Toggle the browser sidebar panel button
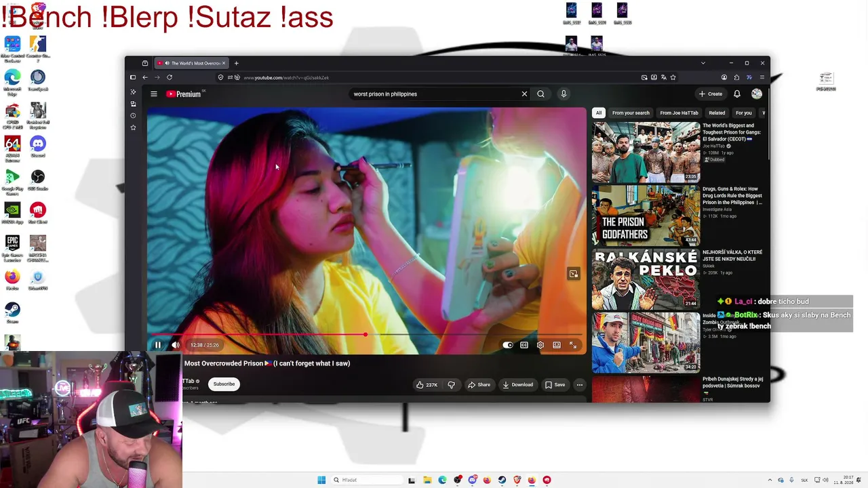The height and width of the screenshot is (488, 868). (133, 77)
